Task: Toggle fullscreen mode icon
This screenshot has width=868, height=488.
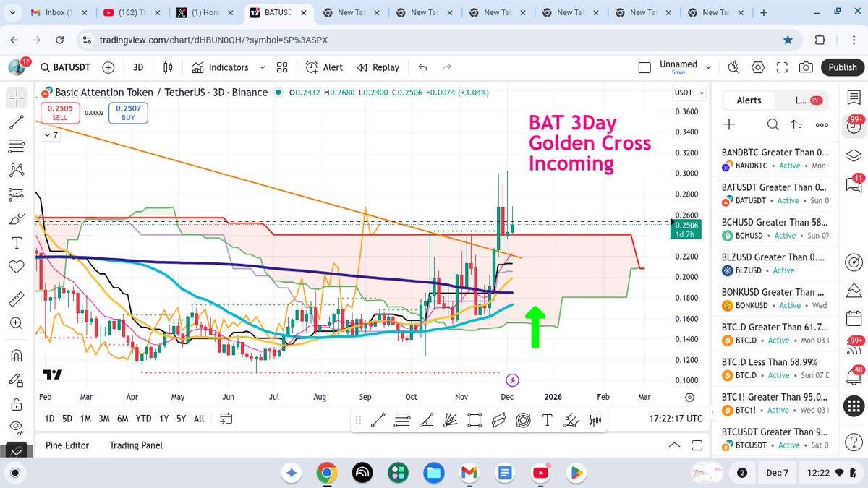Action: pos(782,67)
